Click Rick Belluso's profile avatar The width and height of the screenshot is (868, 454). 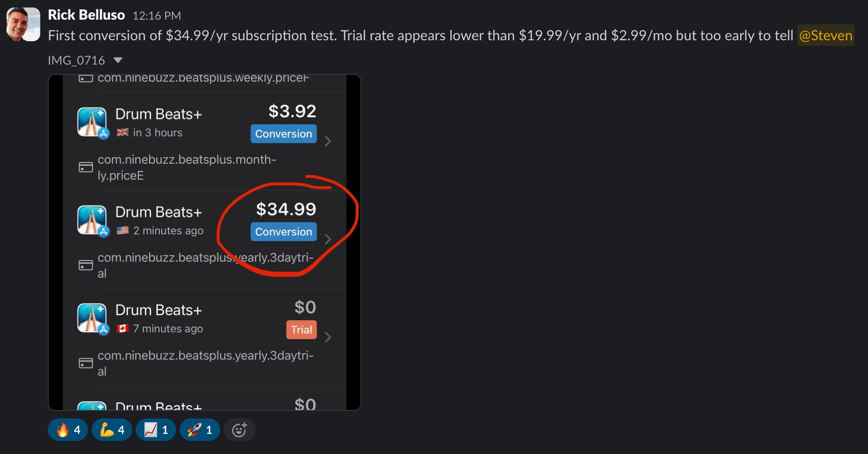point(23,24)
